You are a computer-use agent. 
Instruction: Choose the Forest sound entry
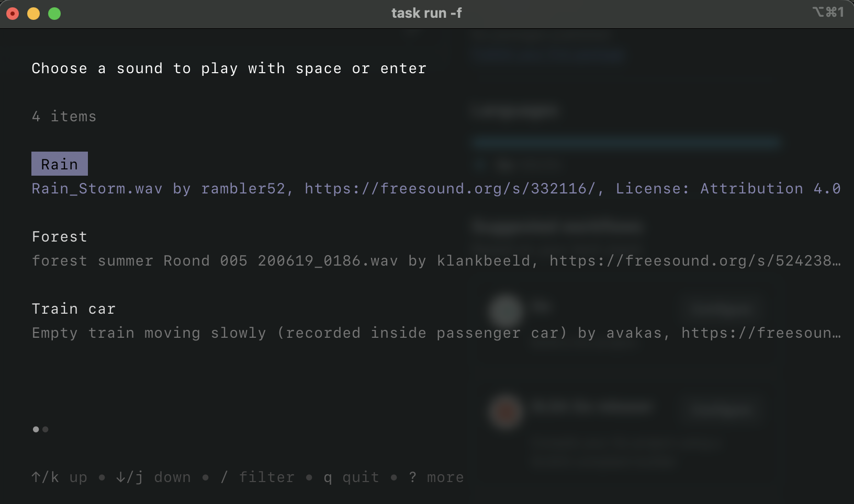[x=60, y=237]
